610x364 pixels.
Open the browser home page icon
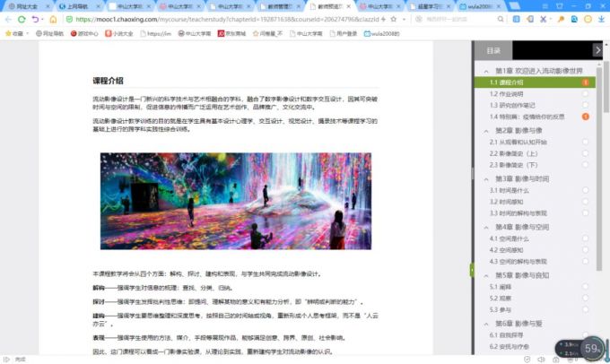coord(53,19)
